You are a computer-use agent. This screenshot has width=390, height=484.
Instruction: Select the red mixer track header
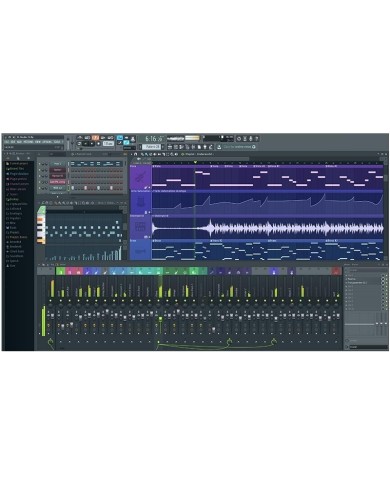pos(336,271)
